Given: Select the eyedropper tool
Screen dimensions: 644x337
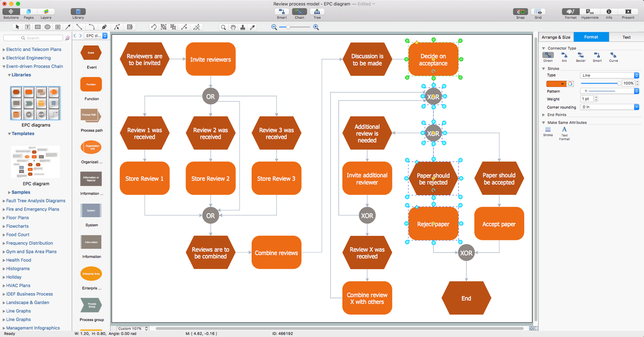Looking at the screenshot, I should point(253,27).
